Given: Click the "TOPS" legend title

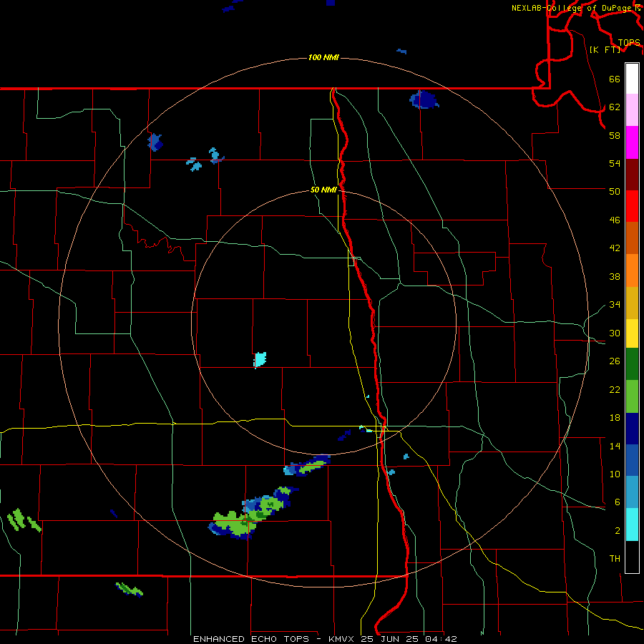Looking at the screenshot, I should pos(629,42).
